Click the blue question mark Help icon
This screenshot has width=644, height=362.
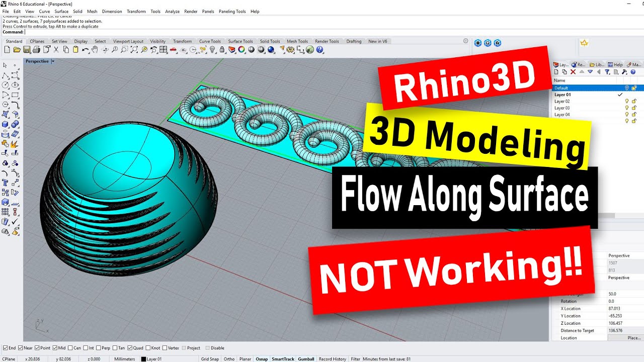(x=319, y=50)
